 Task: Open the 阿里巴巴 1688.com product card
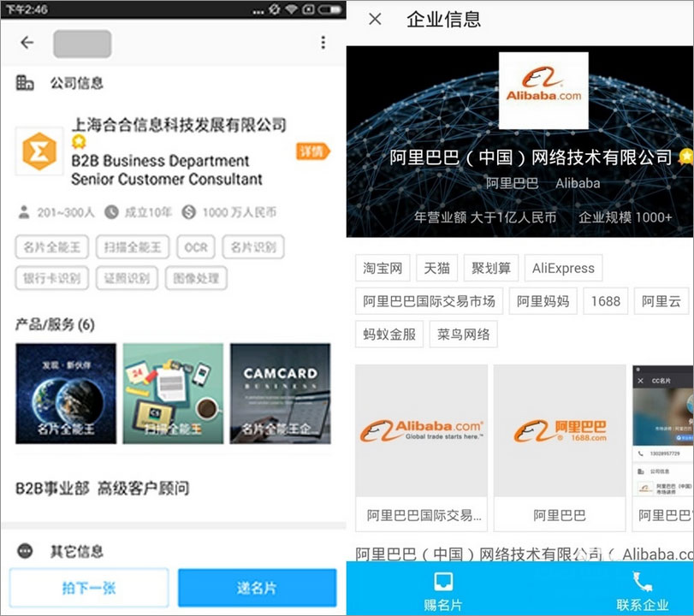point(560,447)
